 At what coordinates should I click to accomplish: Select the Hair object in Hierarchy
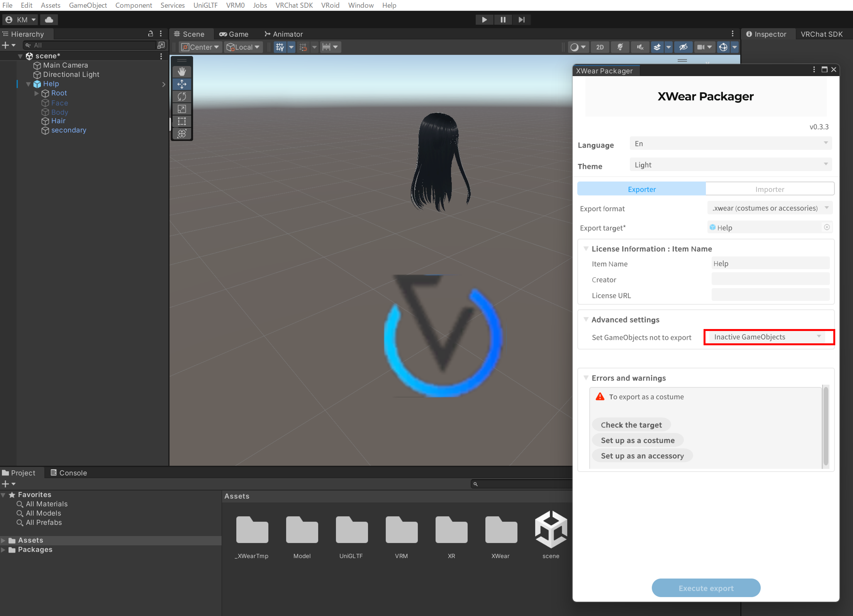pos(58,121)
